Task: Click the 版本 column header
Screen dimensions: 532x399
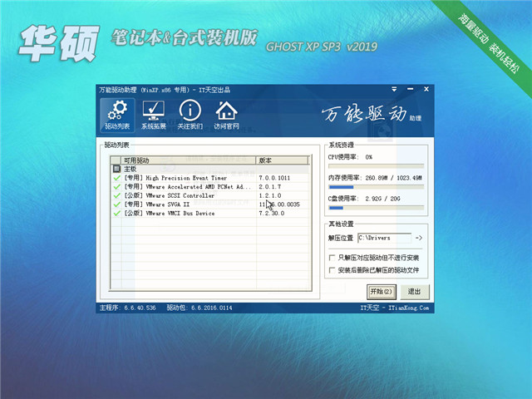Action: pos(282,160)
